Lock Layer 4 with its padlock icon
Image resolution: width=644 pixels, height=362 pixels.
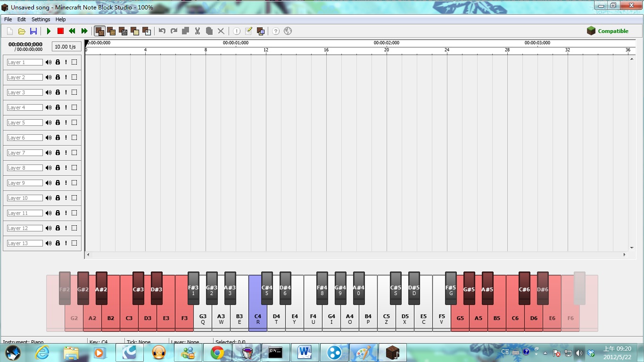click(58, 107)
